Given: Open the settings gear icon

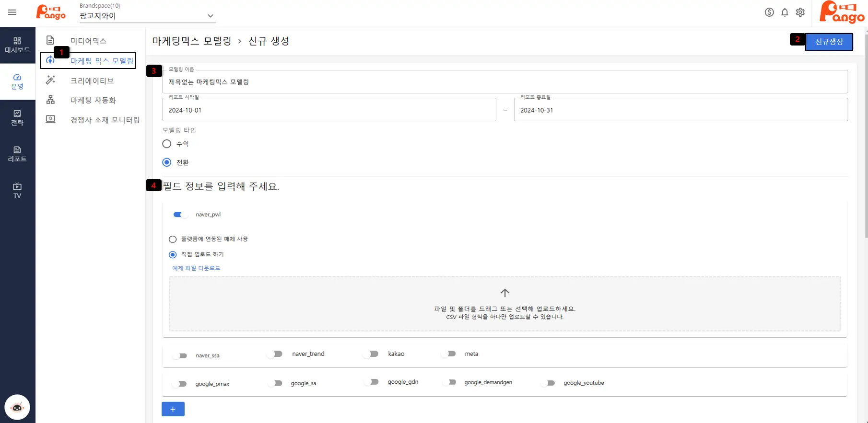Looking at the screenshot, I should [800, 12].
